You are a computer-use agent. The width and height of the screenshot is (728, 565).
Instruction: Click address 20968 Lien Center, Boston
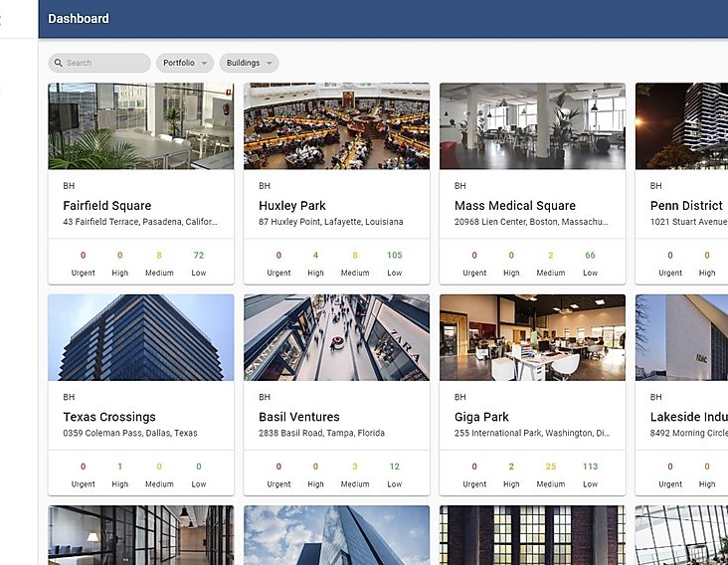[x=531, y=222]
